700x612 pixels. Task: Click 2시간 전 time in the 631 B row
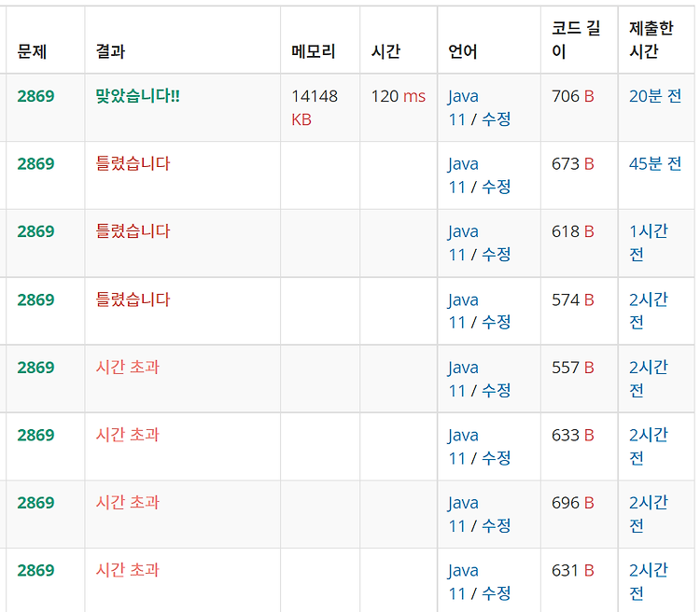pos(649,581)
